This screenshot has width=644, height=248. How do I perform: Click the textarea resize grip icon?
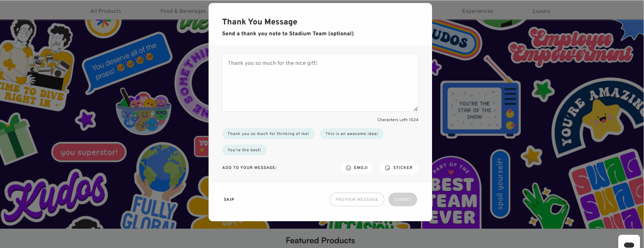pyautogui.click(x=415, y=109)
